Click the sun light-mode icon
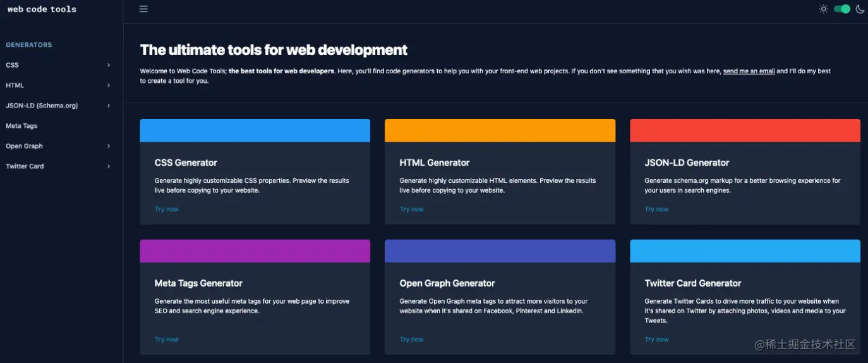The image size is (868, 363). point(823,9)
